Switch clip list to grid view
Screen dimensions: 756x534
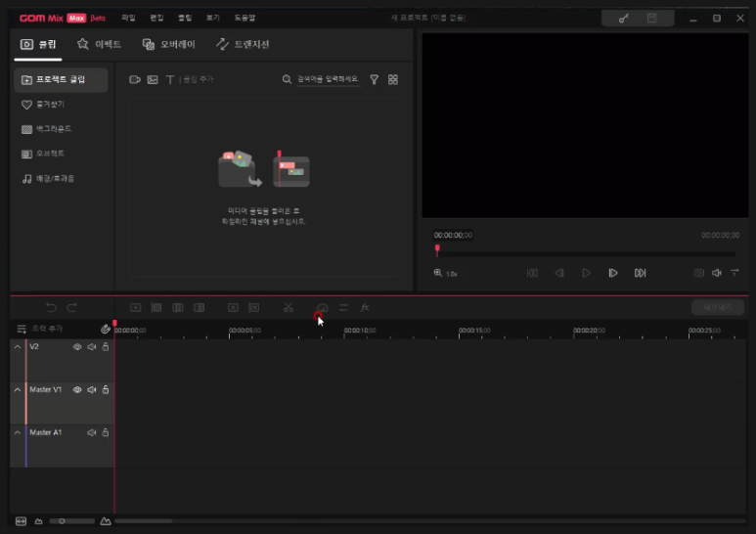[393, 79]
